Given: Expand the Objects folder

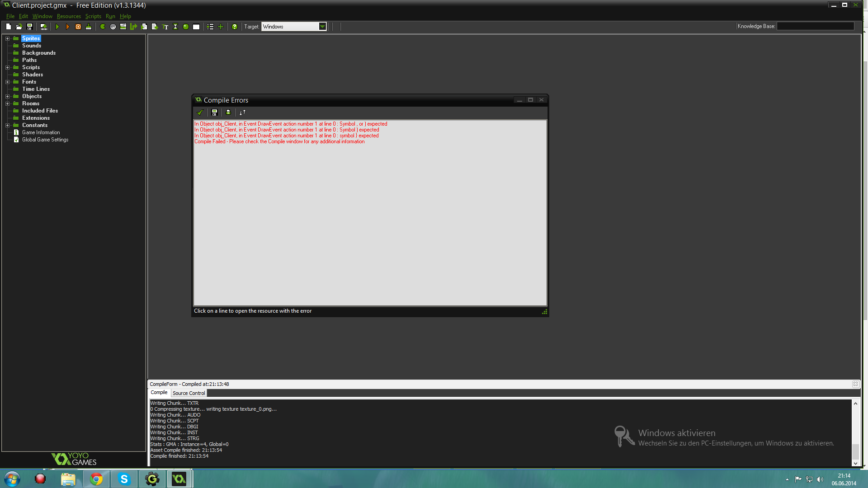Looking at the screenshot, I should click(x=7, y=96).
